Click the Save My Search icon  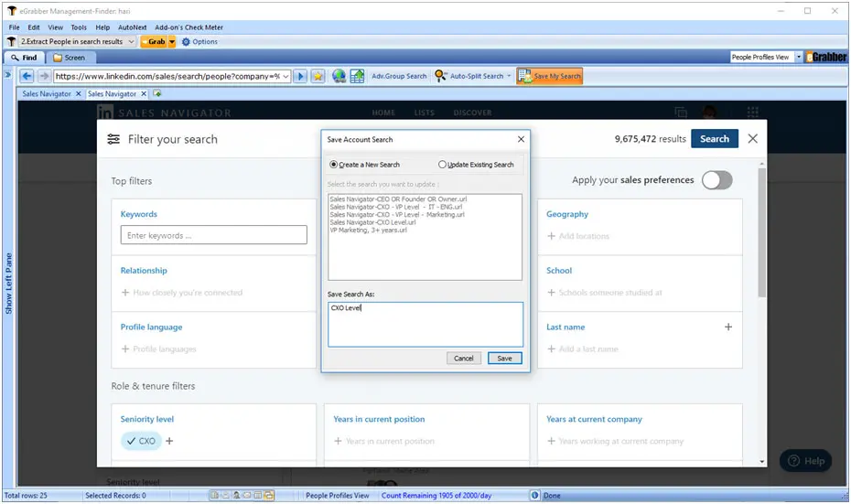tap(524, 77)
